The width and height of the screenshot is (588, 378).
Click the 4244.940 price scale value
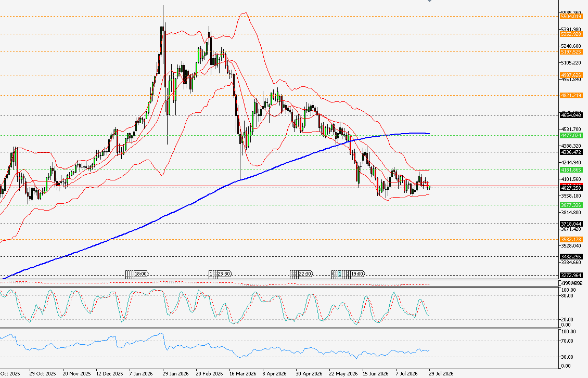click(571, 163)
